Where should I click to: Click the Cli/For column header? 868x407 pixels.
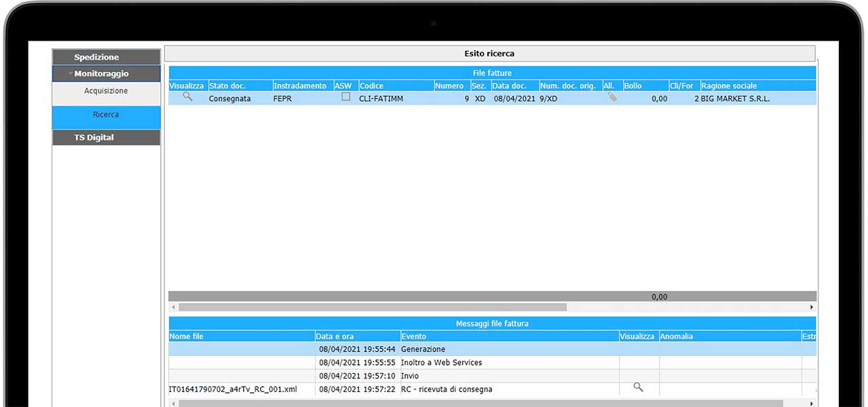pyautogui.click(x=685, y=85)
